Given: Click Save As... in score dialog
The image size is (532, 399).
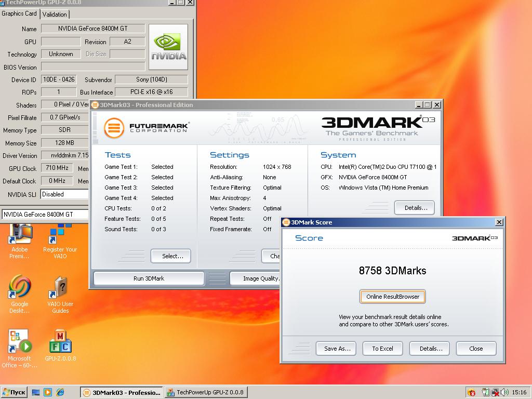Looking at the screenshot, I should click(336, 349).
